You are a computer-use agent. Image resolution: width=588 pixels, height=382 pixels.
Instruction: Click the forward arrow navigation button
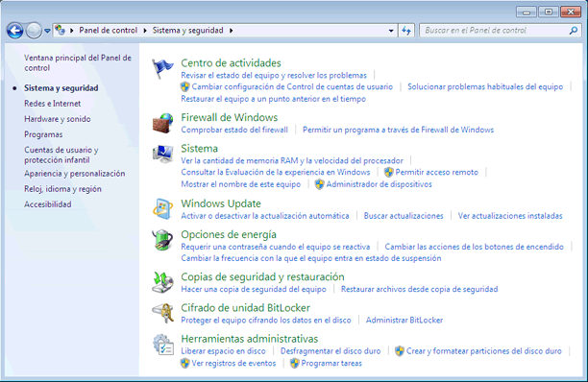(x=34, y=31)
